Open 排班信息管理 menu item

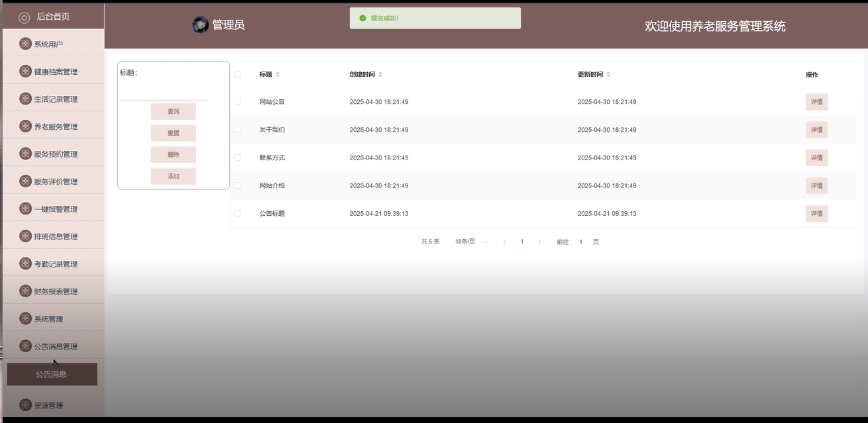pos(53,236)
